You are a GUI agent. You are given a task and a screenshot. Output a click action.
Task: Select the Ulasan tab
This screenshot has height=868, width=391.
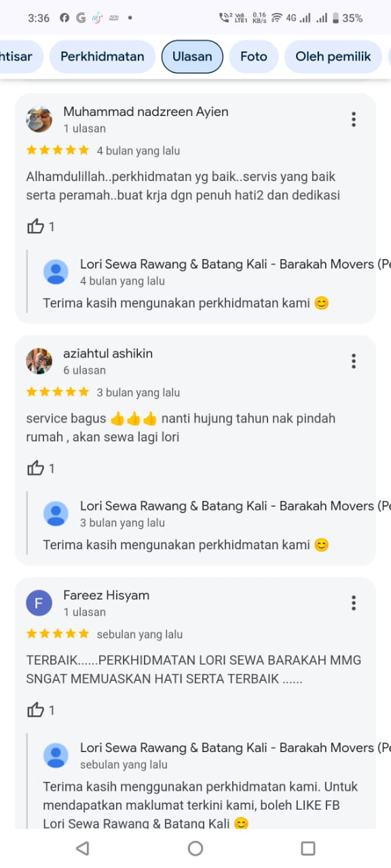click(192, 57)
